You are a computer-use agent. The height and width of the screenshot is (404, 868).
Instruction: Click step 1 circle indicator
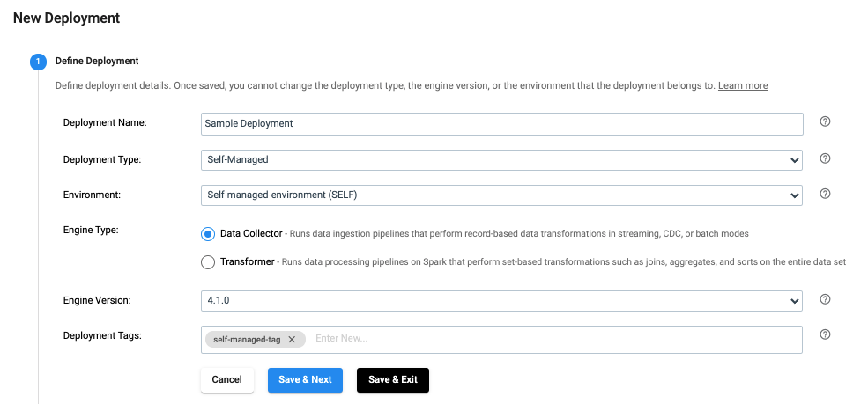point(37,62)
